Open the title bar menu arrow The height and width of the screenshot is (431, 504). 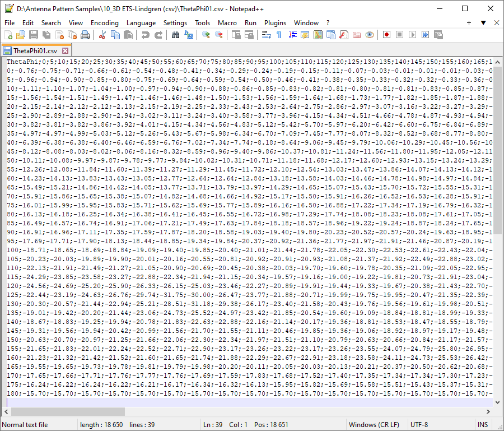click(x=483, y=23)
